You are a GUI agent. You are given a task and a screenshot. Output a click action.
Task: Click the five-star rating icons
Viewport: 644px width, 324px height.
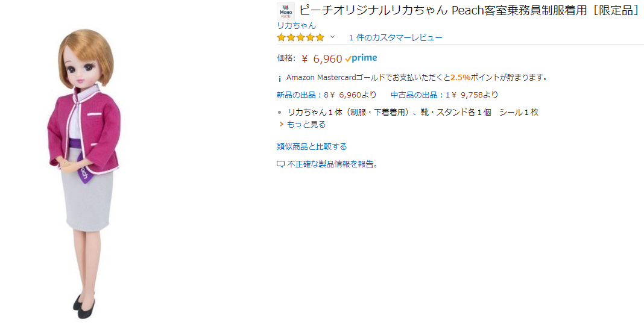[x=300, y=37]
